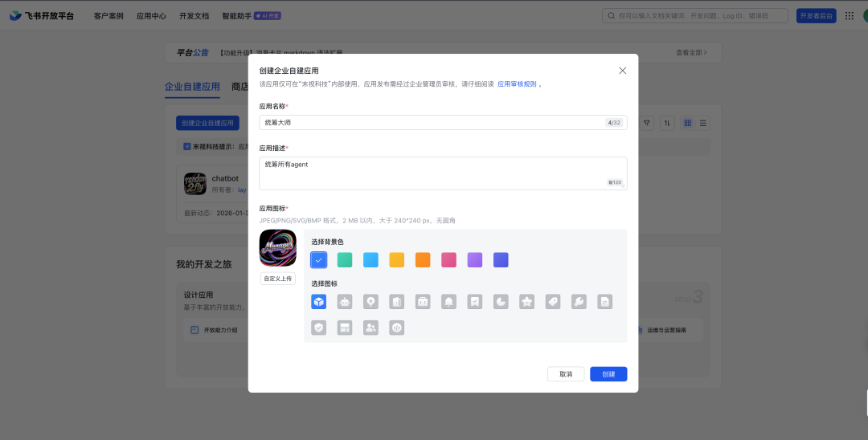
Task: Pick the light blue background color
Action: coord(371,260)
